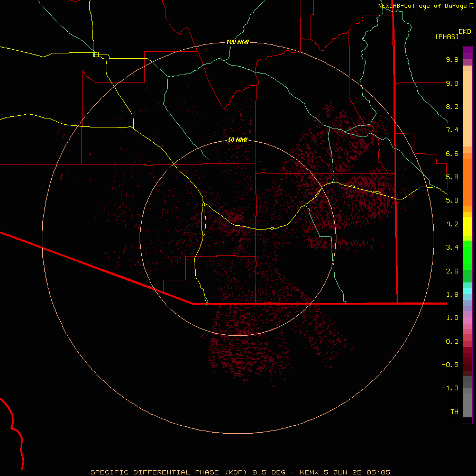Viewport: 476px width, 476px height.
Task: Click the (KDP) abbreviation in title
Action: tap(235, 472)
